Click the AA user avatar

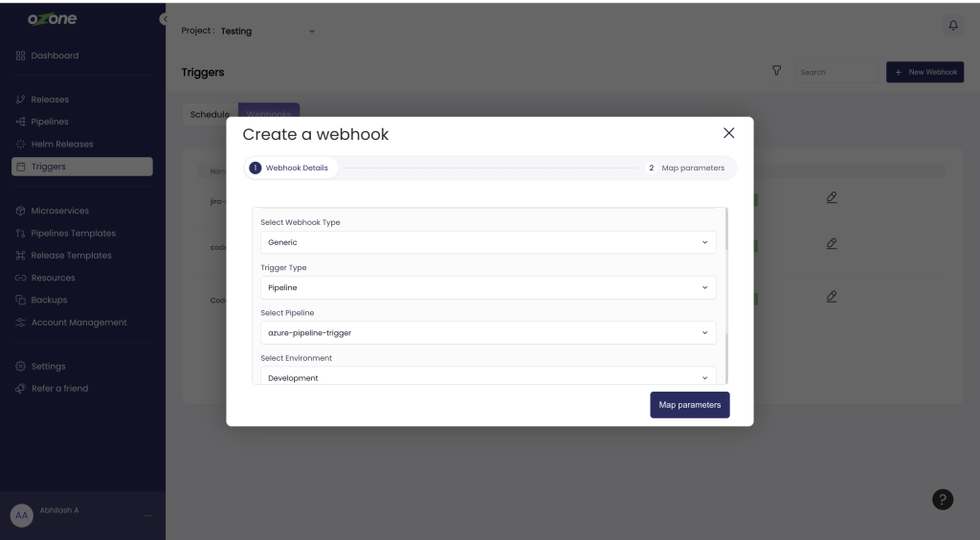click(22, 516)
